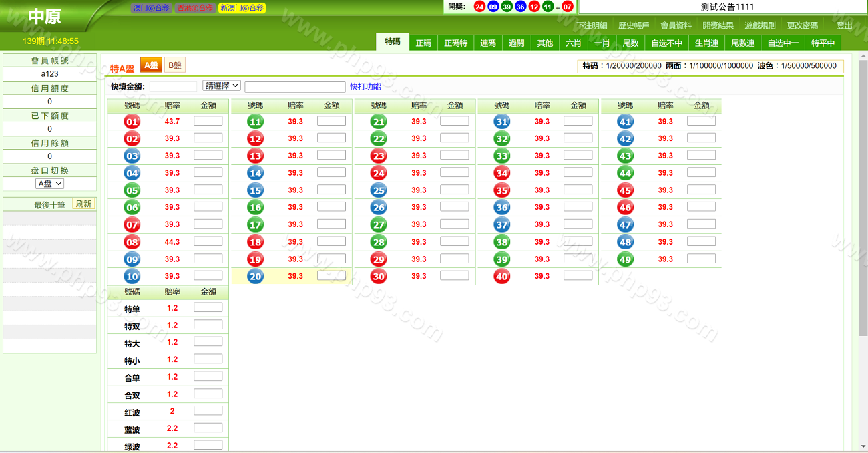Switch to the 連碼 tab
The image size is (868, 453).
click(x=488, y=43)
